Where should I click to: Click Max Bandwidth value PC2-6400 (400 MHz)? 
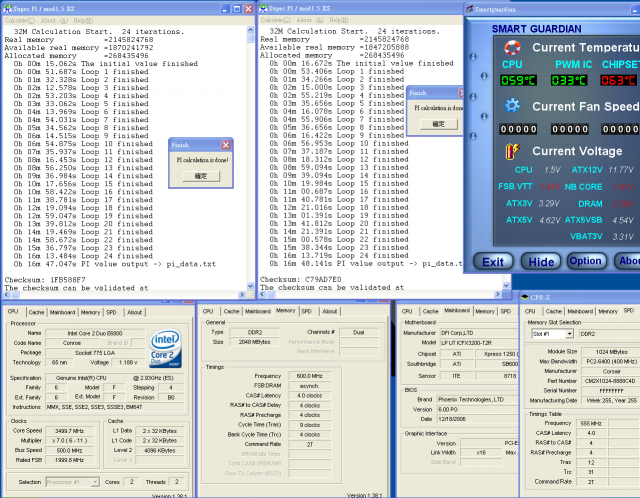click(x=610, y=362)
